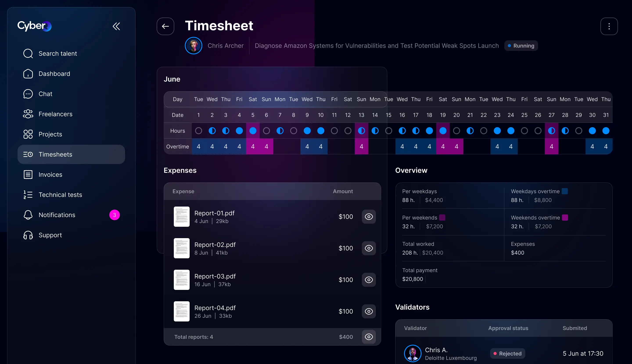Click the Weekends overtime magenta swatch
The width and height of the screenshot is (632, 364).
pyautogui.click(x=565, y=218)
